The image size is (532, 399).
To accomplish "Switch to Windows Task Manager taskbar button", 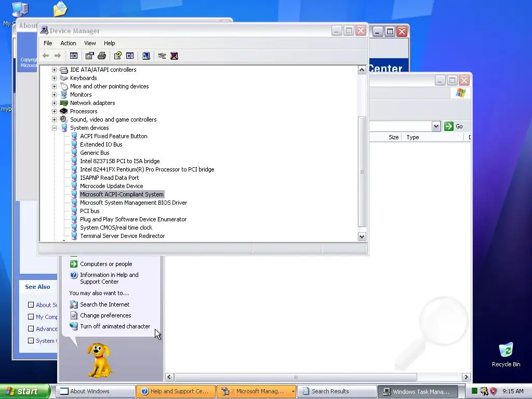I will pos(417,391).
